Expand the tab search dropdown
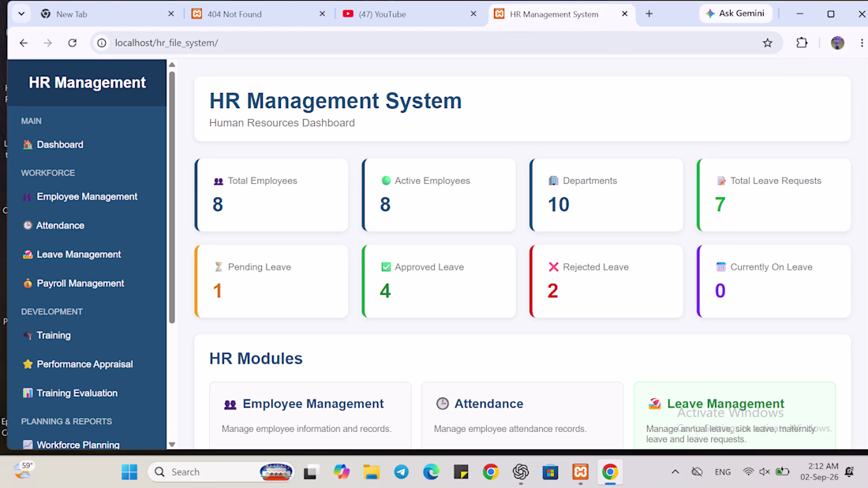Viewport: 868px width, 488px height. (21, 14)
